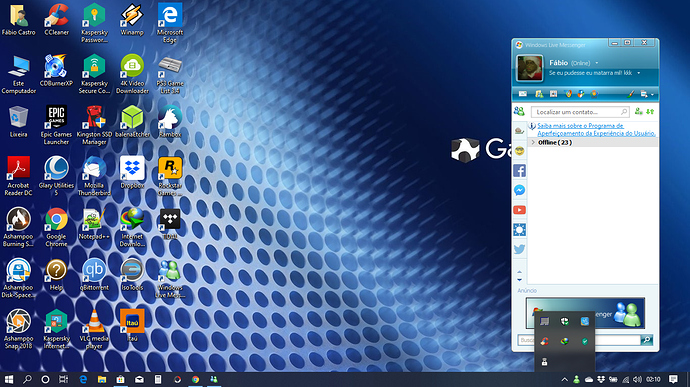Expand the Offline (23) contact group
The height and width of the screenshot is (387, 690).
[533, 142]
